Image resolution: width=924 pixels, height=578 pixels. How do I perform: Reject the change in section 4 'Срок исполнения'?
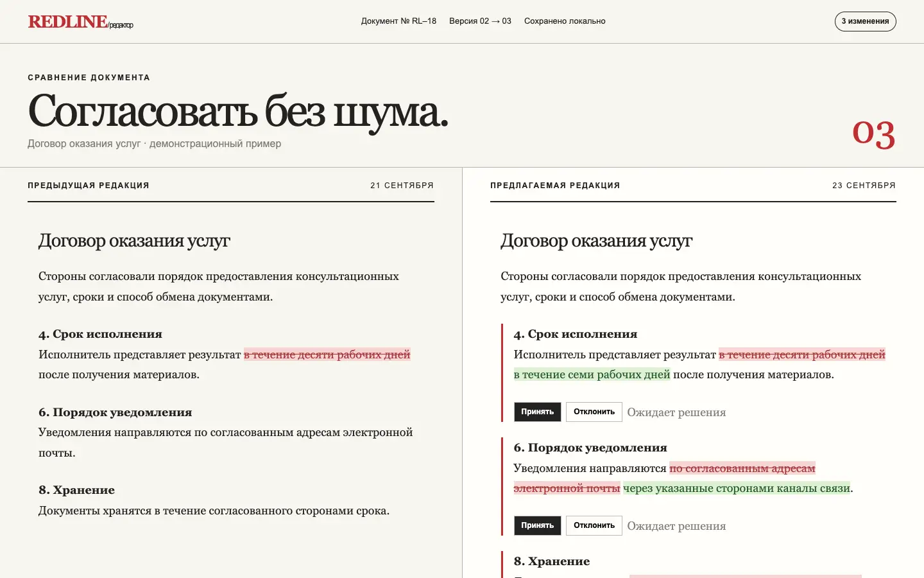[594, 412]
